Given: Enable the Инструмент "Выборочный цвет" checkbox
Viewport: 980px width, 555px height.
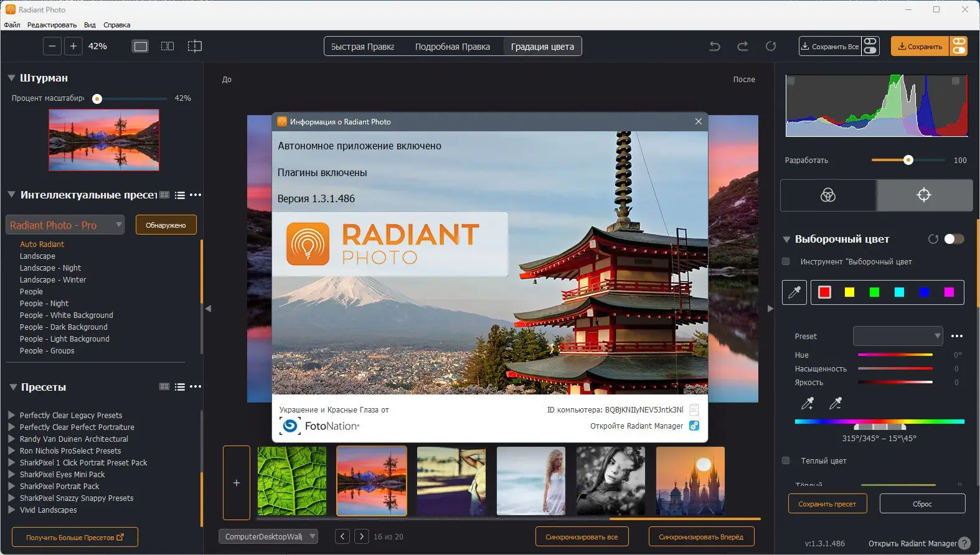Looking at the screenshot, I should pyautogui.click(x=786, y=262).
